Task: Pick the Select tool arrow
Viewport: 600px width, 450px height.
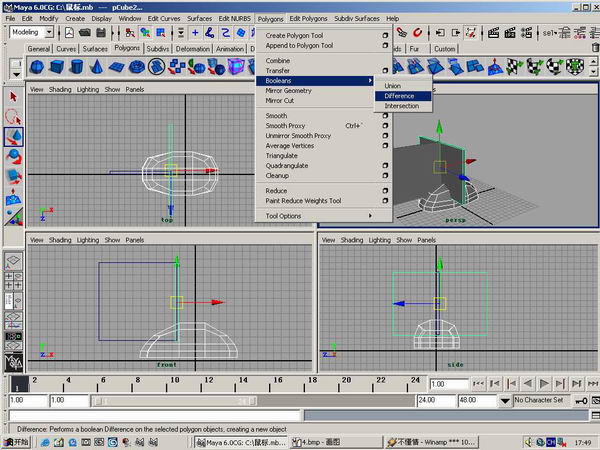Action: point(13,97)
